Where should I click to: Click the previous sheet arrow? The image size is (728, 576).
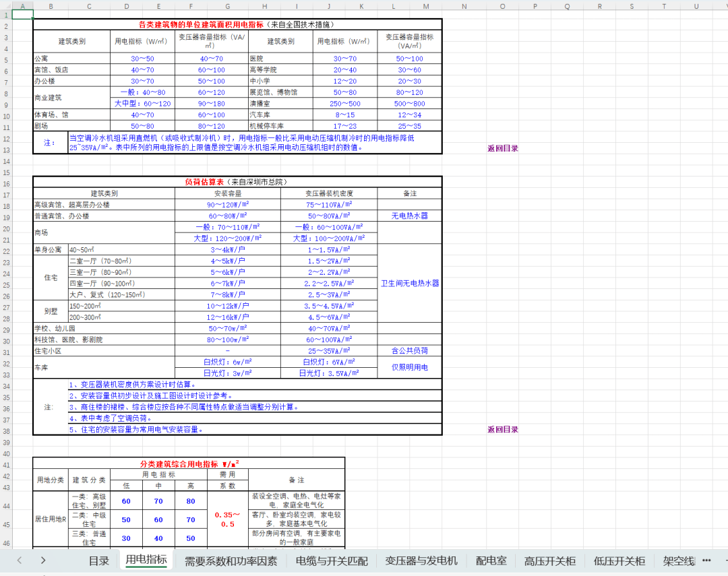point(19,560)
